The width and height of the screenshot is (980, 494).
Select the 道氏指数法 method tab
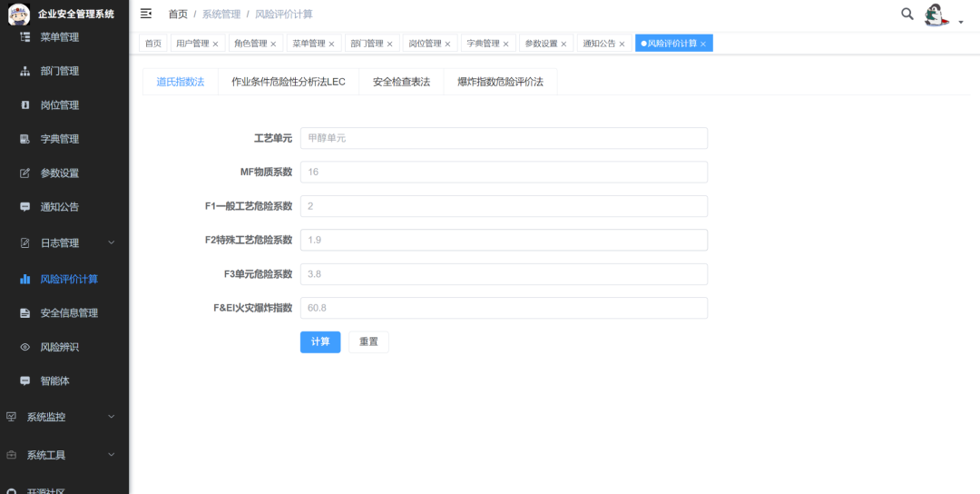pos(181,82)
